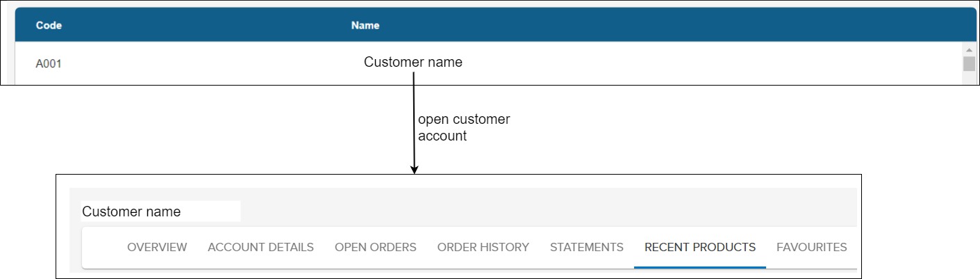Click empty tab bar space before Overview
Image resolution: width=980 pixels, height=279 pixels.
click(104, 247)
